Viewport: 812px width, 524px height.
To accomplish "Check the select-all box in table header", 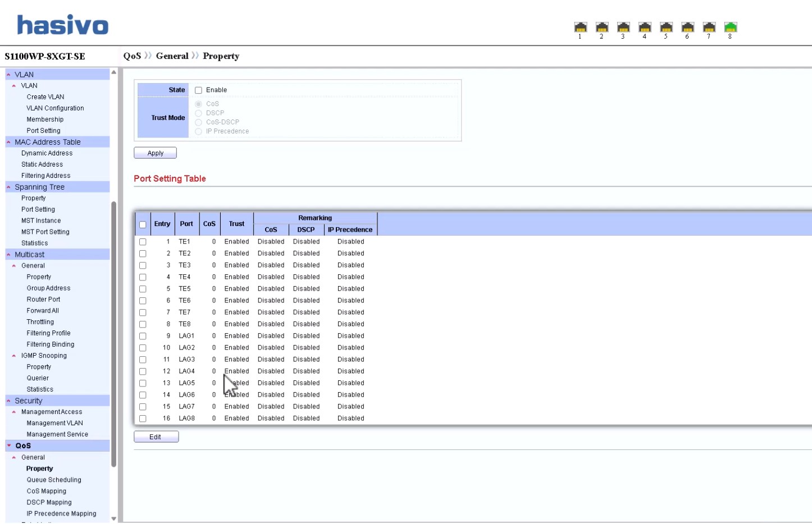I will pos(143,224).
